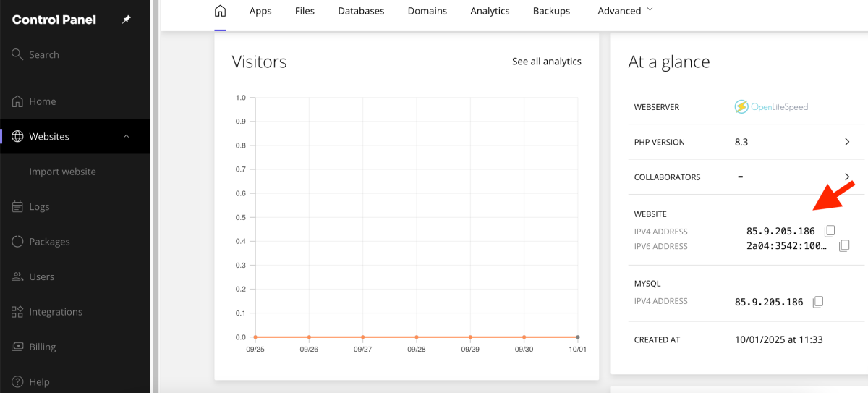Screen dimensions: 868x393
Task: Copy the MySQL IPv4 address
Action: [x=818, y=302]
